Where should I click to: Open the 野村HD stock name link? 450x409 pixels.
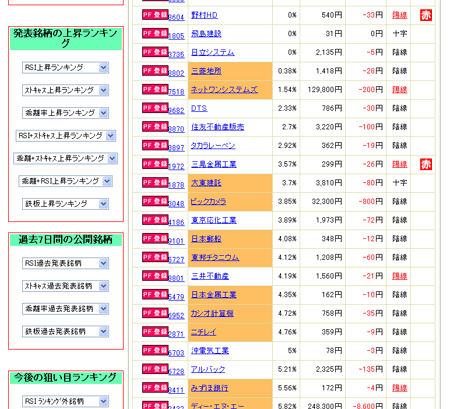pos(204,15)
